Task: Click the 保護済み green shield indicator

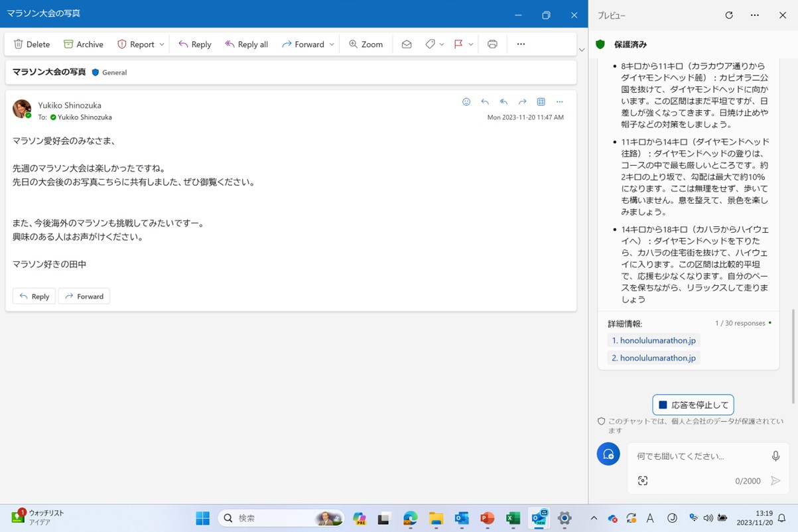Action: 600,44
